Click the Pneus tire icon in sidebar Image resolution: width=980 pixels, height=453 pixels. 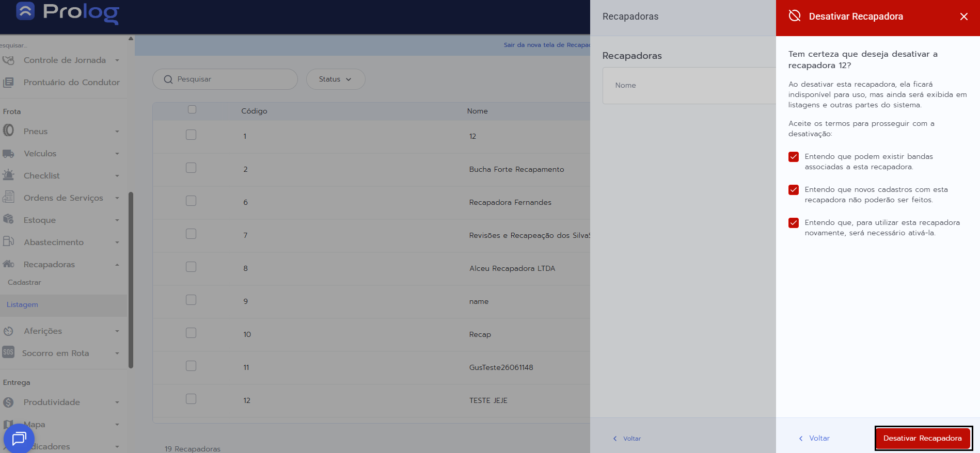tap(8, 131)
